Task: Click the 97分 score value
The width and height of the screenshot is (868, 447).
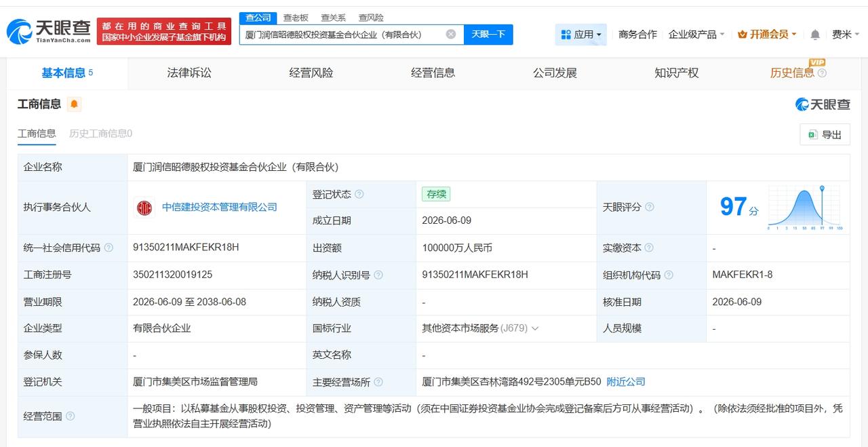Action: pos(739,207)
